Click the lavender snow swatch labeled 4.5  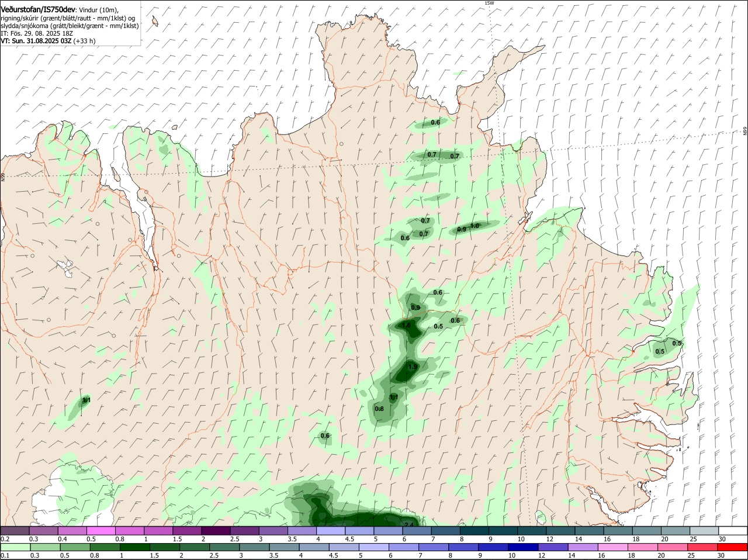[x=359, y=530]
